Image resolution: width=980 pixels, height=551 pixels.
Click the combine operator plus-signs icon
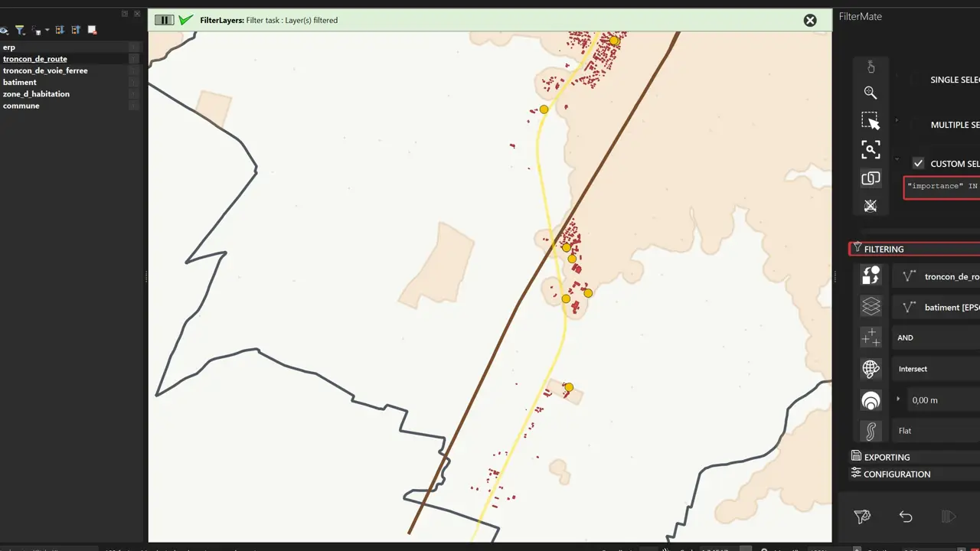[x=871, y=337]
